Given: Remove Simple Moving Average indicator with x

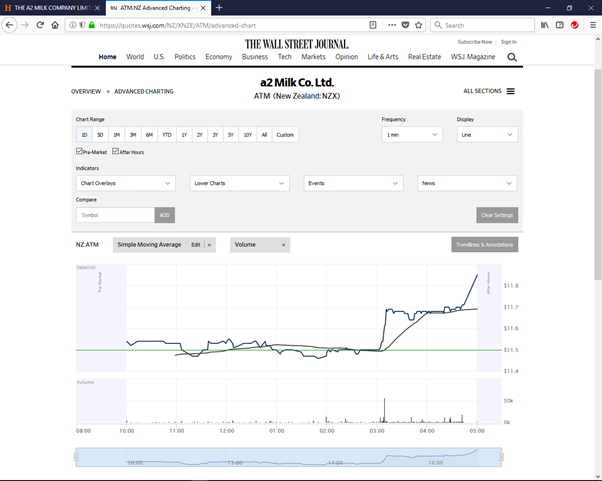Looking at the screenshot, I should tap(209, 245).
